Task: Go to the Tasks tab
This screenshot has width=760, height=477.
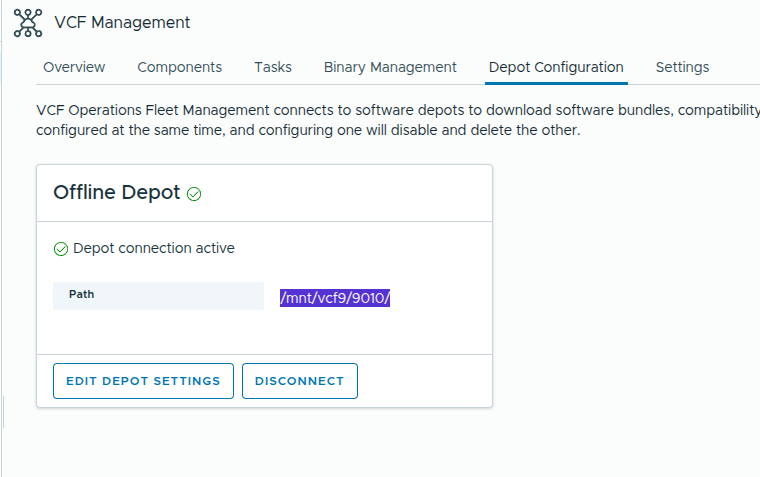Action: click(273, 67)
